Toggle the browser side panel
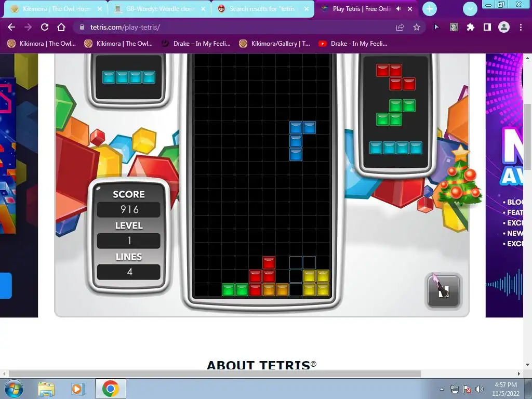 tap(487, 27)
